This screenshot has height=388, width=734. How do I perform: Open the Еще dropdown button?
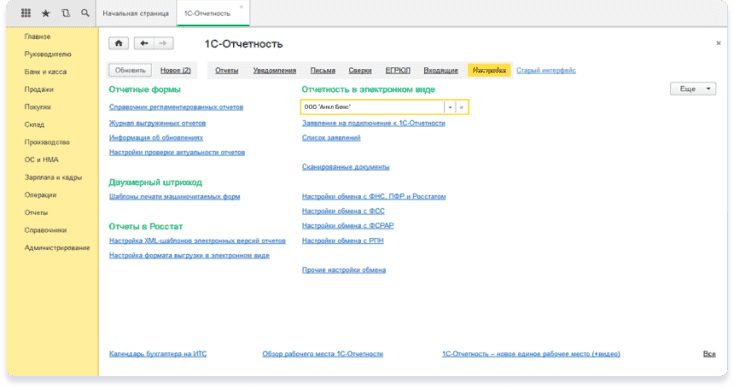[693, 88]
